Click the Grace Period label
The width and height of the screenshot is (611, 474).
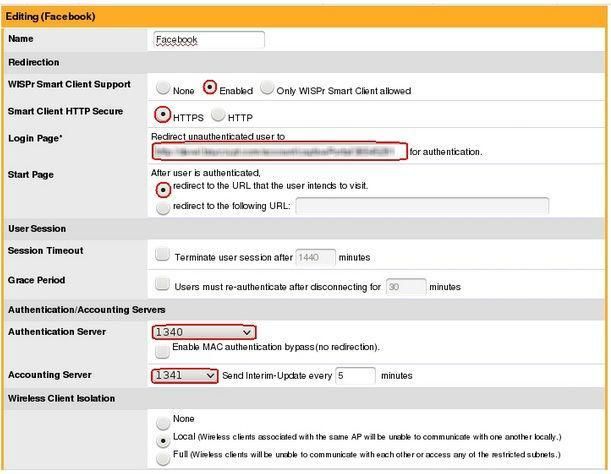(37, 280)
